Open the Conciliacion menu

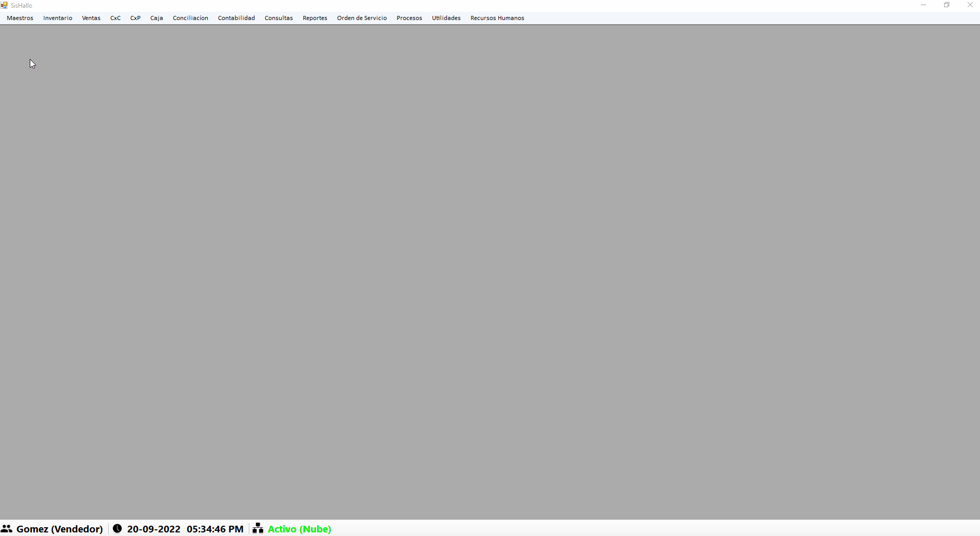[190, 18]
